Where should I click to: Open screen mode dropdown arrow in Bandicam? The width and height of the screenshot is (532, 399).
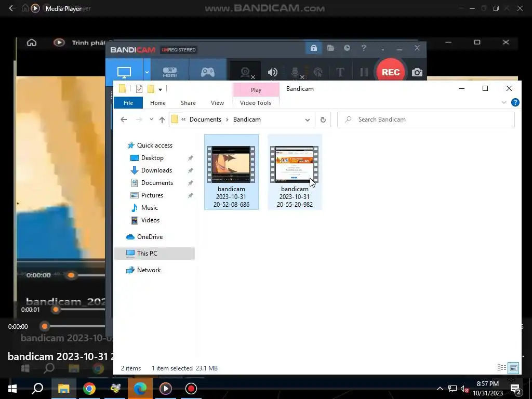[x=147, y=72]
